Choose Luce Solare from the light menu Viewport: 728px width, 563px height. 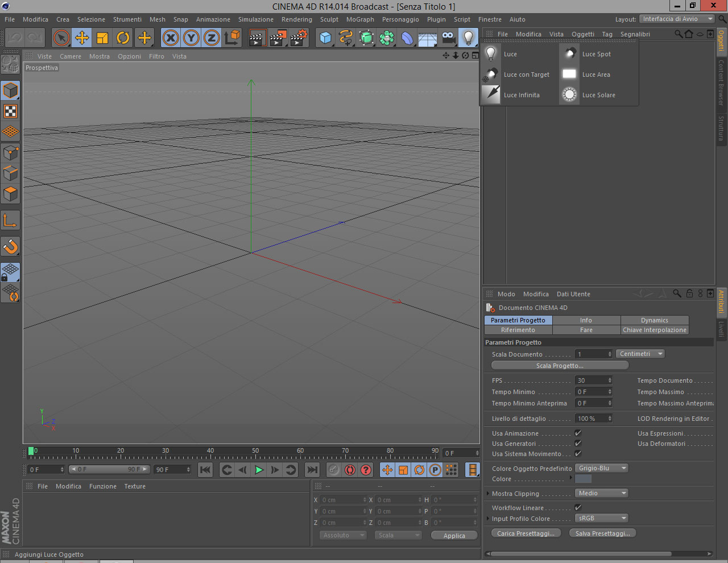599,95
